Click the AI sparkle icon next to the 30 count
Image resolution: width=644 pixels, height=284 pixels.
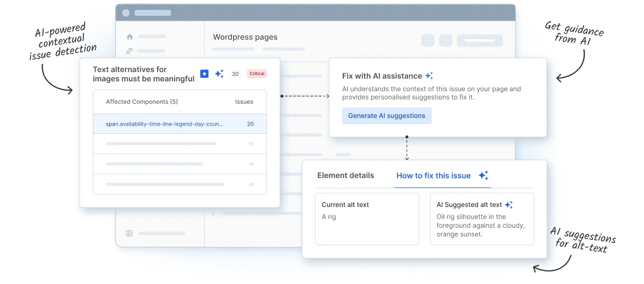219,74
